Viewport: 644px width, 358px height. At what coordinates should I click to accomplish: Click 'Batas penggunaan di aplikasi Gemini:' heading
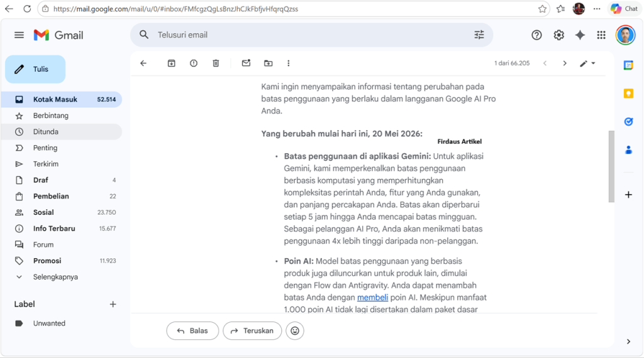[357, 156]
